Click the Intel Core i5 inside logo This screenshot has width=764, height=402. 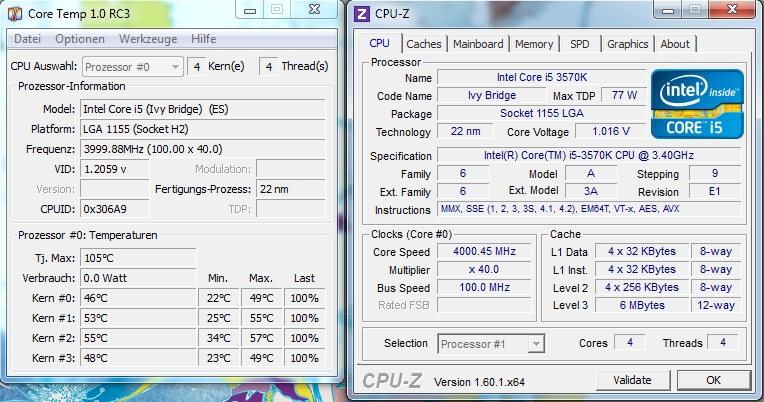click(697, 104)
